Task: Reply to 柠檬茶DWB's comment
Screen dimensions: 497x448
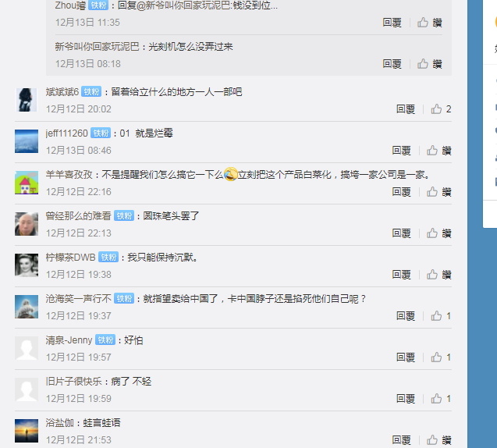Action: click(401, 275)
